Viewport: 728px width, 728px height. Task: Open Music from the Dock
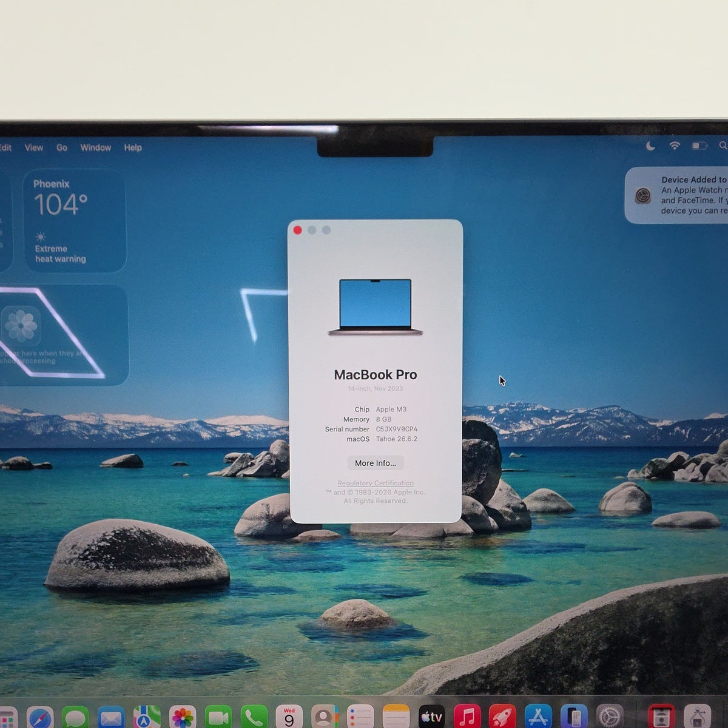(x=467, y=718)
